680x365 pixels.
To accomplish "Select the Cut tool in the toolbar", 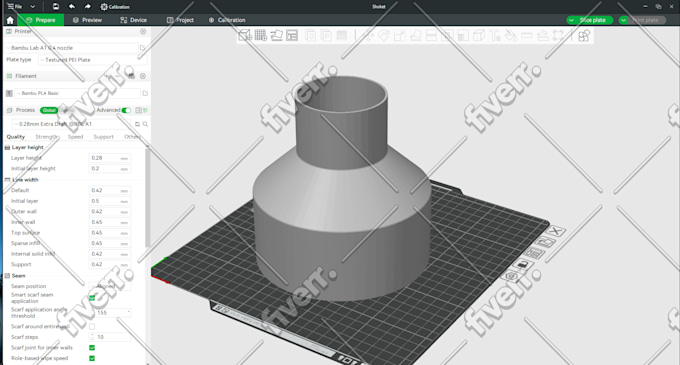I will pyautogui.click(x=431, y=36).
